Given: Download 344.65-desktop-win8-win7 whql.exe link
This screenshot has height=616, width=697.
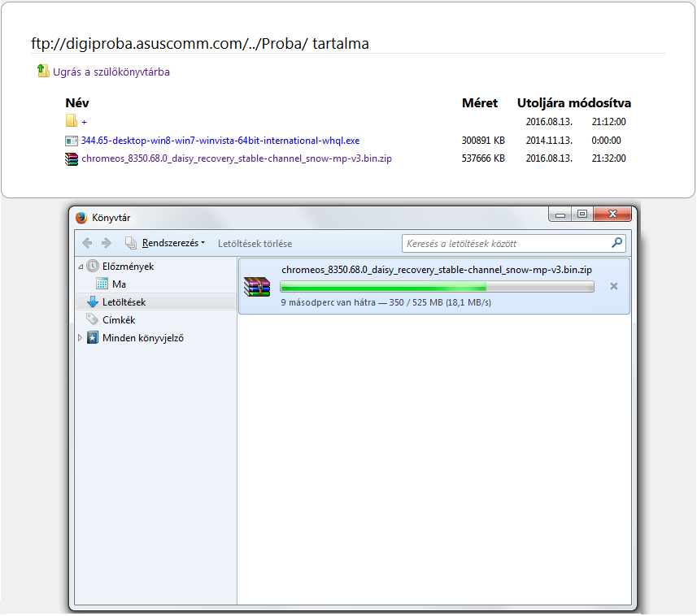Looking at the screenshot, I should click(220, 141).
